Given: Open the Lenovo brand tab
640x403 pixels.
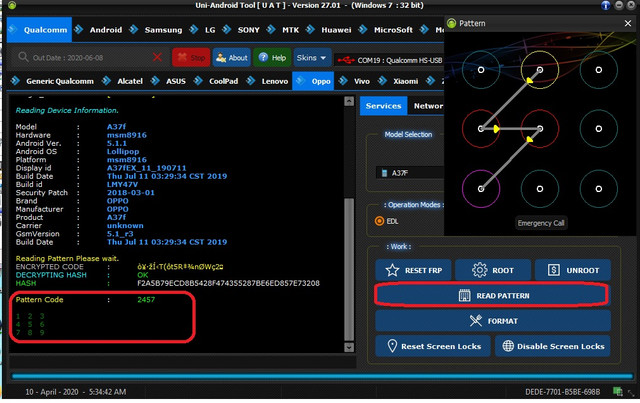Looking at the screenshot, I should 275,81.
